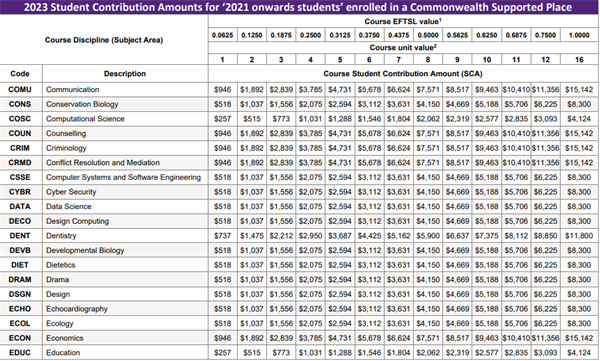Select Education row's $4,124 amount
This screenshot has width=600, height=361.
[579, 353]
